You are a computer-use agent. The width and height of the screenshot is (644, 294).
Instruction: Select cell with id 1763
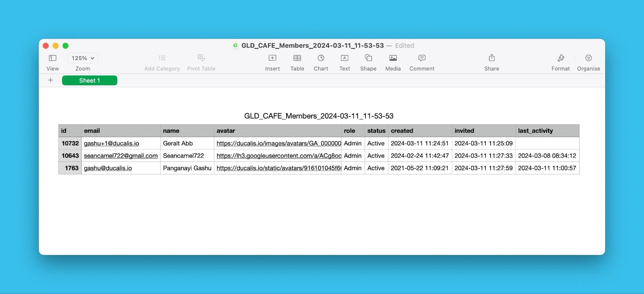click(x=70, y=168)
